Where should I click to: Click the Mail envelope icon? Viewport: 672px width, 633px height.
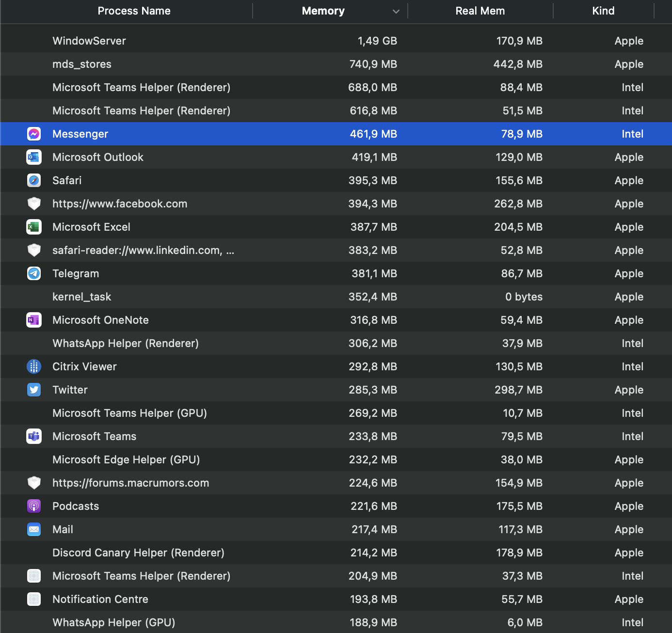coord(34,529)
